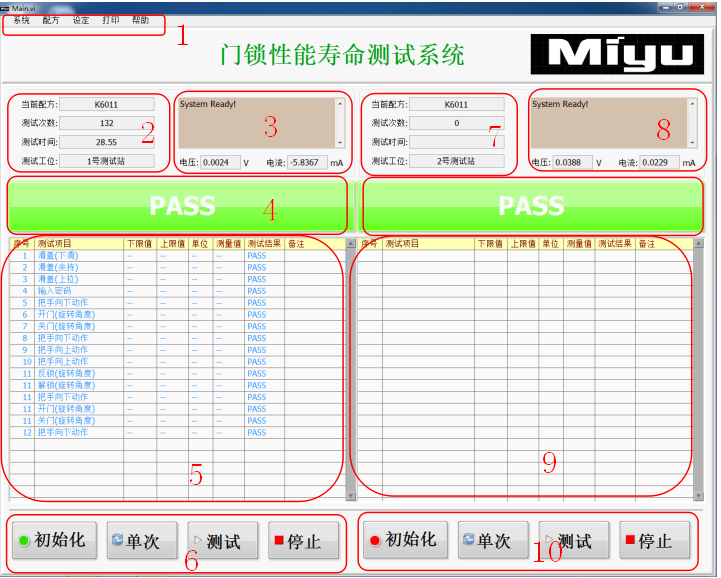Image resolution: width=721 pixels, height=578 pixels.
Task: Click the right green PASS indicator
Action: (531, 205)
